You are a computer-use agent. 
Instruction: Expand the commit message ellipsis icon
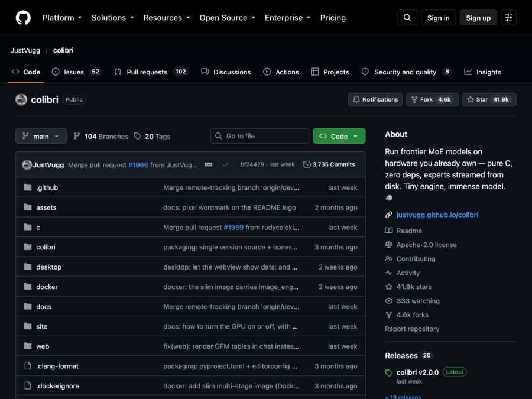(x=208, y=164)
